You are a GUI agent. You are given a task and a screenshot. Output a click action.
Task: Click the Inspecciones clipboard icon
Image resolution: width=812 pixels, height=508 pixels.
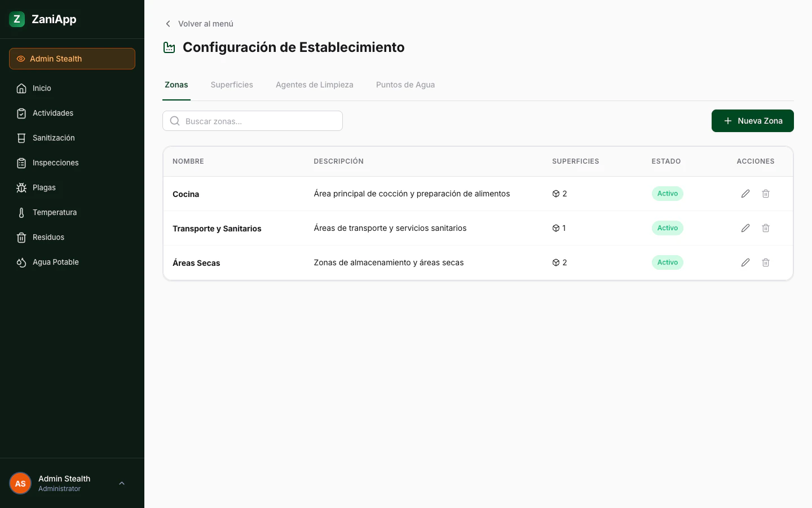(21, 163)
